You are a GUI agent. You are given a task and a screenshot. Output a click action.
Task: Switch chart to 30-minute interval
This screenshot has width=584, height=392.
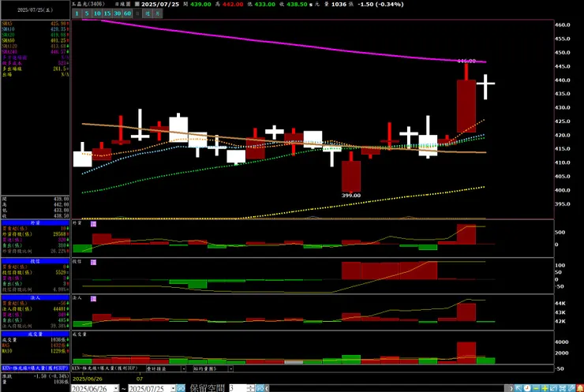pos(118,13)
